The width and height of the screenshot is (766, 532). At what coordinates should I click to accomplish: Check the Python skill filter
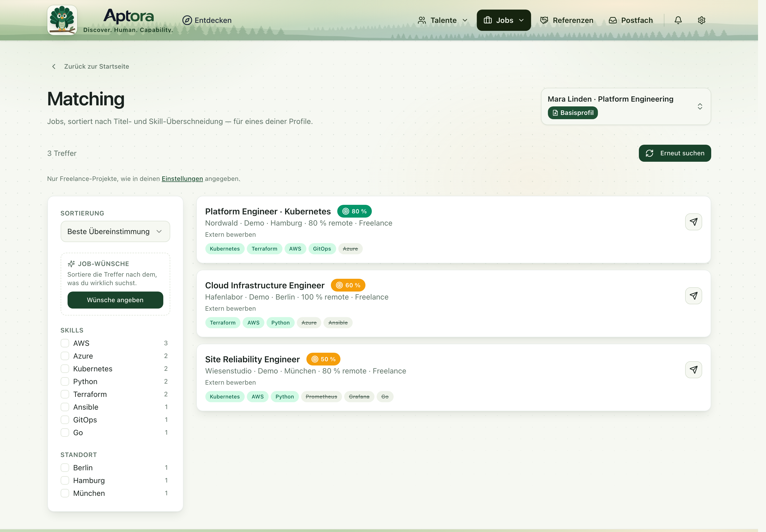point(65,381)
